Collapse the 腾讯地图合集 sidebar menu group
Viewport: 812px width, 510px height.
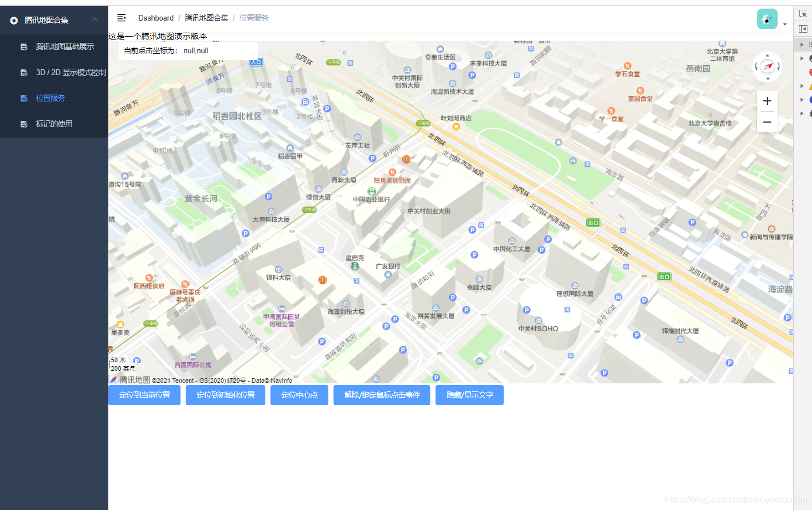point(54,20)
